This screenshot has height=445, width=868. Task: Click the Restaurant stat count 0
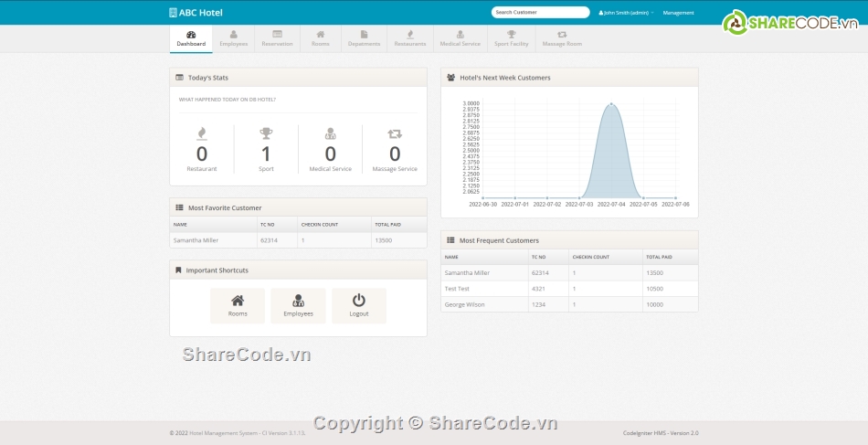[202, 154]
